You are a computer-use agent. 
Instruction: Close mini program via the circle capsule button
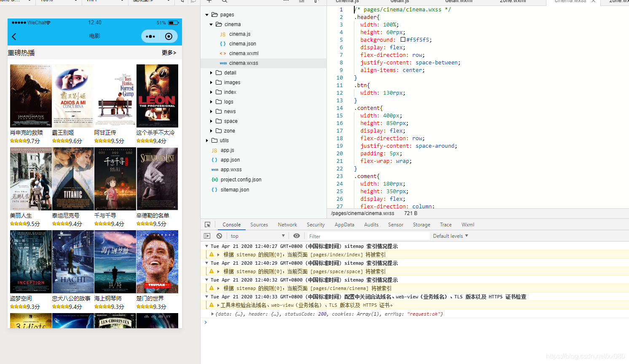169,37
